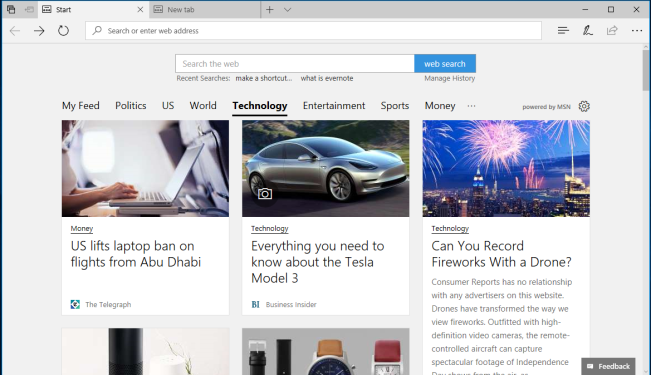Read 'US lifts laptop ban' headline
Viewport: 651px width, 375px height.
pyautogui.click(x=136, y=254)
